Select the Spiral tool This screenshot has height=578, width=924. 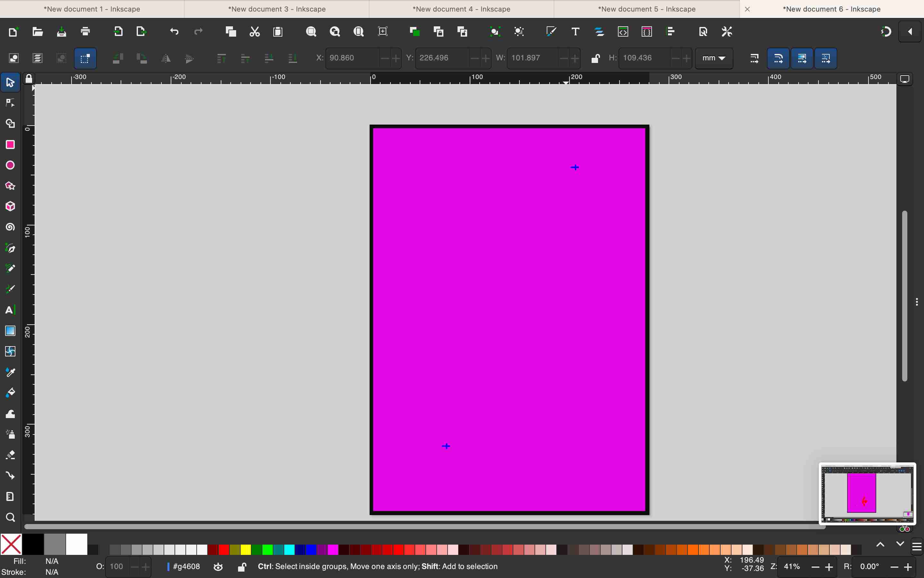pyautogui.click(x=10, y=227)
